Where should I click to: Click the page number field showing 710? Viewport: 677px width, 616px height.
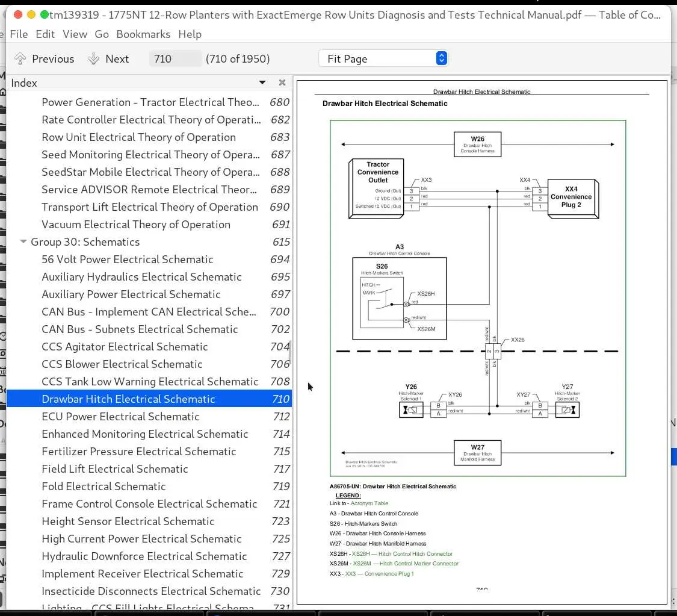[x=175, y=58]
